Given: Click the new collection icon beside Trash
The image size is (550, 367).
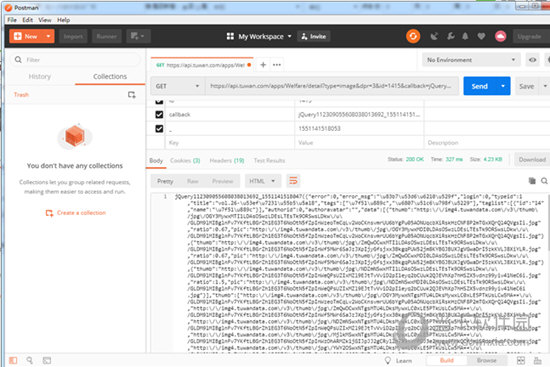Looking at the screenshot, I should [x=132, y=95].
